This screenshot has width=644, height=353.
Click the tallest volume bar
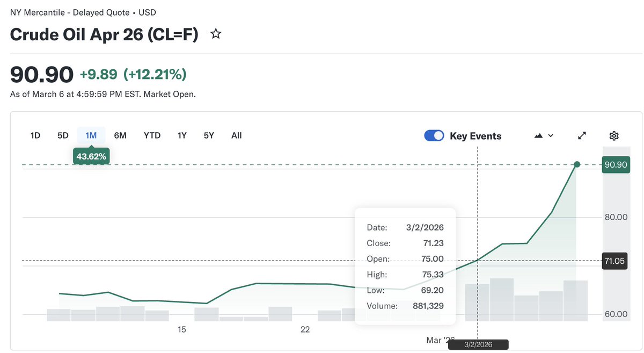pos(502,299)
